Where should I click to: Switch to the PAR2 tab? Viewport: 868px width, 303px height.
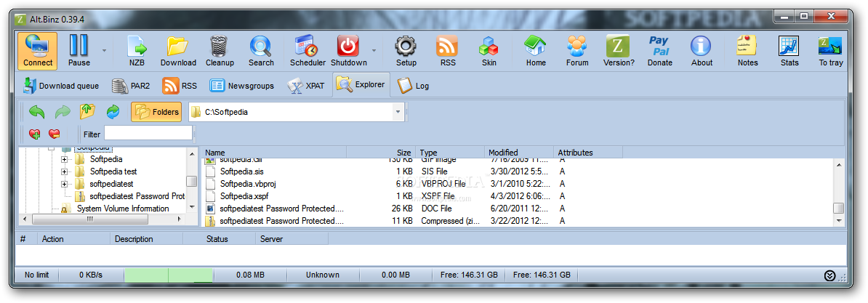click(130, 86)
